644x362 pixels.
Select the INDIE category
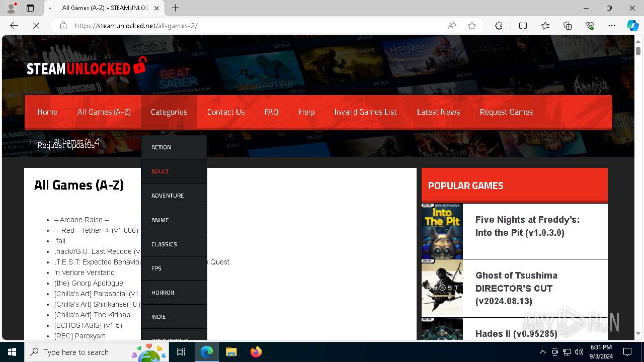pyautogui.click(x=174, y=317)
